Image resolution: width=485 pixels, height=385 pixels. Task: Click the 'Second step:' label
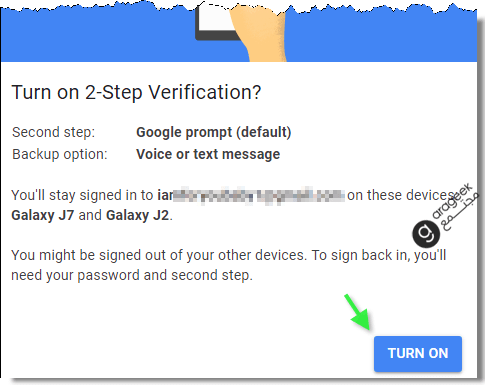pos(53,132)
